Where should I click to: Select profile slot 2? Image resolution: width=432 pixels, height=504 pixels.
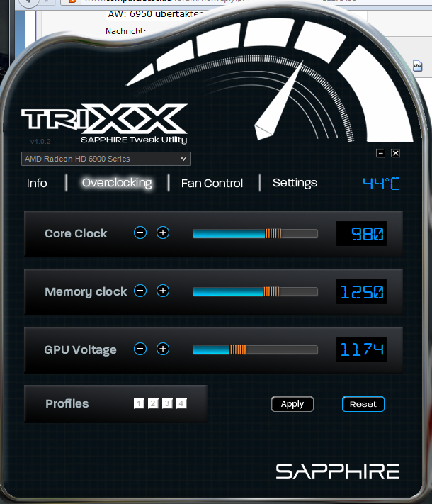pos(153,403)
